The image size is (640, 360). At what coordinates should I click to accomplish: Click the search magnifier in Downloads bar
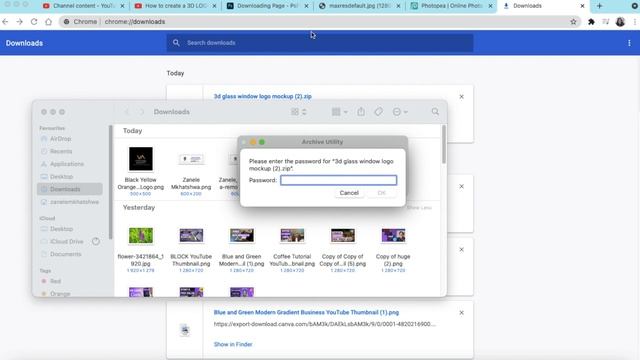(x=176, y=42)
